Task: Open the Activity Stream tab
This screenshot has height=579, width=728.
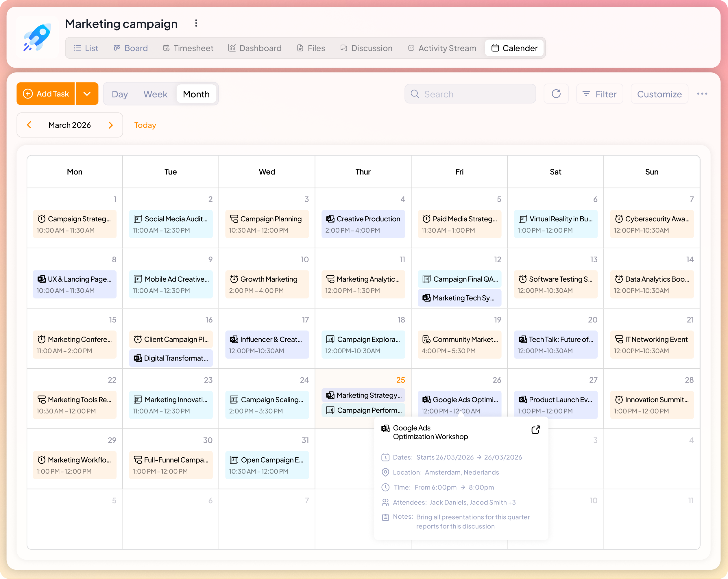Action: pyautogui.click(x=442, y=48)
